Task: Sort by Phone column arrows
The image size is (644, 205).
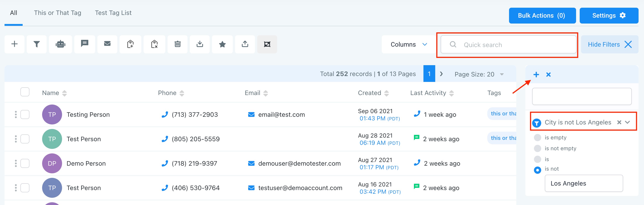Action: [182, 93]
